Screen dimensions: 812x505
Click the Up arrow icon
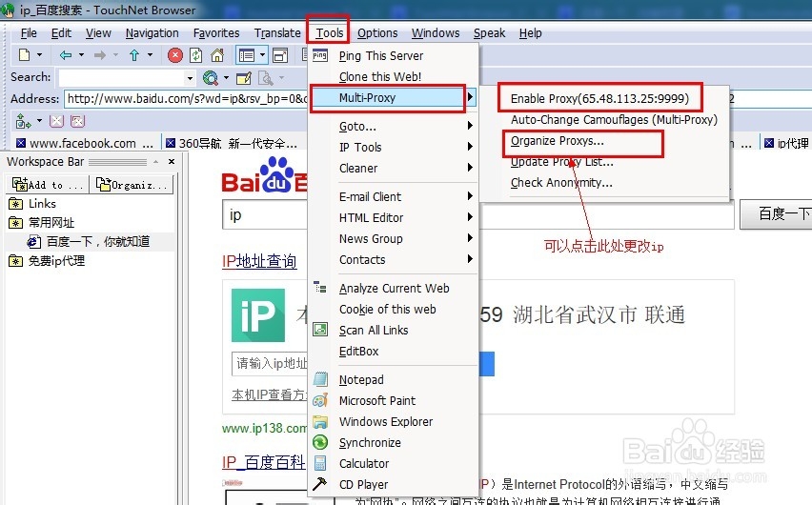pos(134,55)
